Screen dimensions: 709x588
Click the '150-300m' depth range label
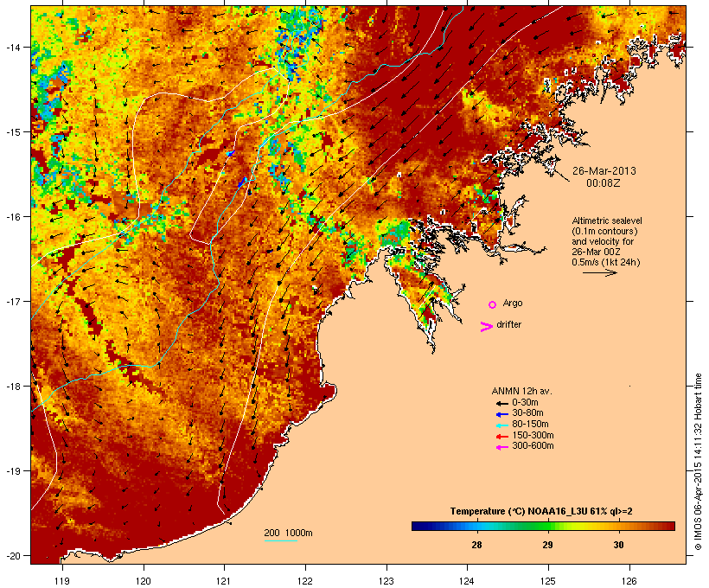pos(533,435)
